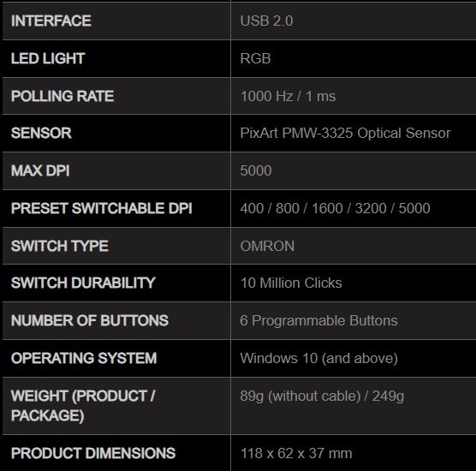Image resolution: width=476 pixels, height=471 pixels.
Task: Click the INTERFACE row label
Action: tap(51, 21)
